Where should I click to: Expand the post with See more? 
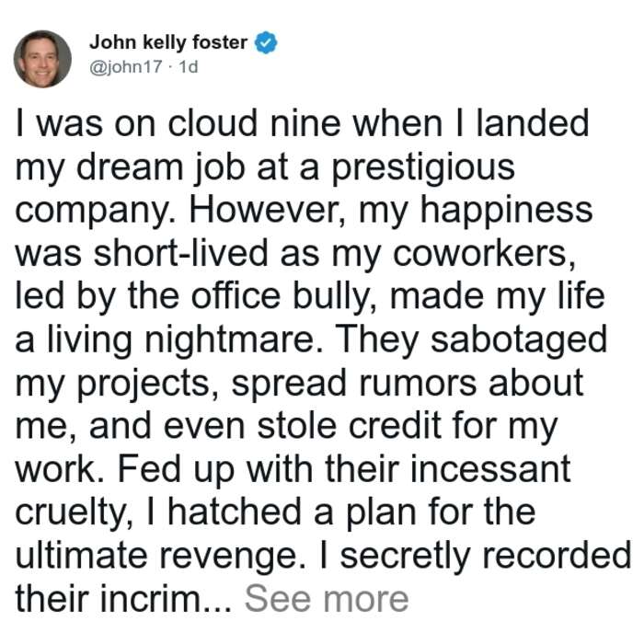tap(327, 599)
